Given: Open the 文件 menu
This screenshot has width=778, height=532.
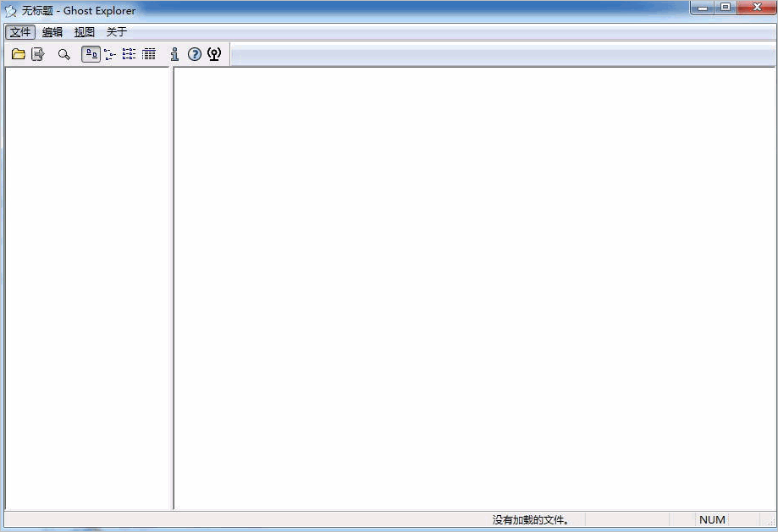Looking at the screenshot, I should click(x=20, y=32).
